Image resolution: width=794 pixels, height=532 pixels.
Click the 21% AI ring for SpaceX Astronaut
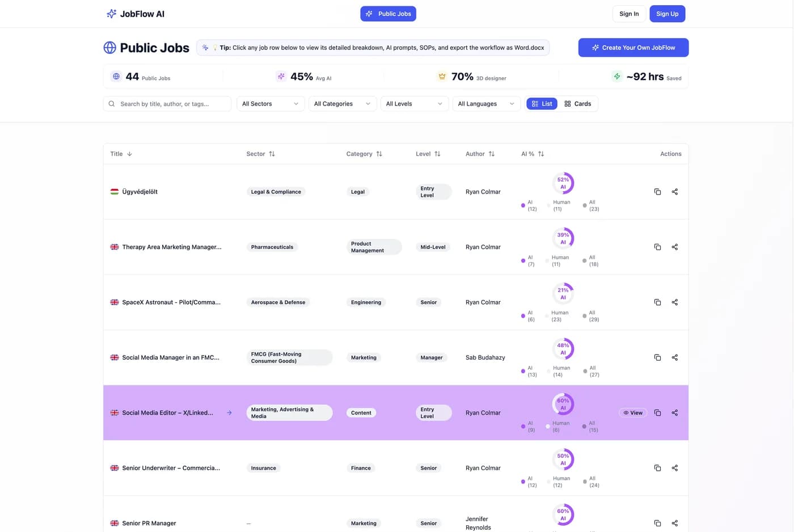[x=563, y=294]
